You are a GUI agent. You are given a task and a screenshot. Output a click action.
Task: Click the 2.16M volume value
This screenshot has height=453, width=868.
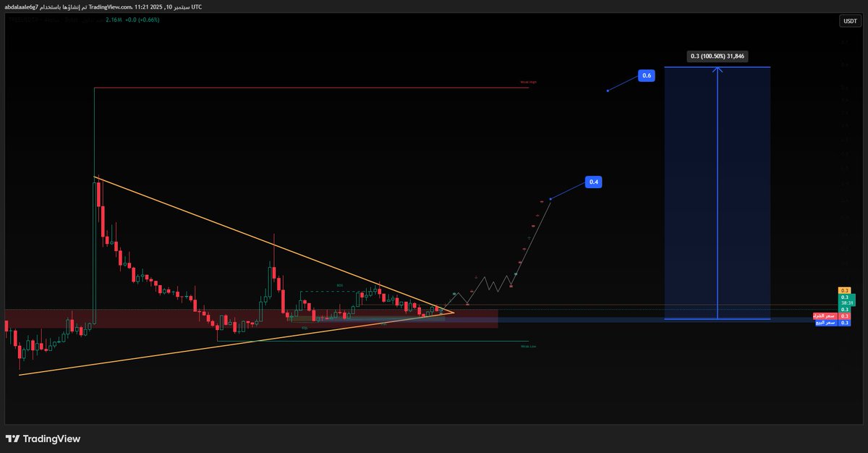tap(114, 20)
